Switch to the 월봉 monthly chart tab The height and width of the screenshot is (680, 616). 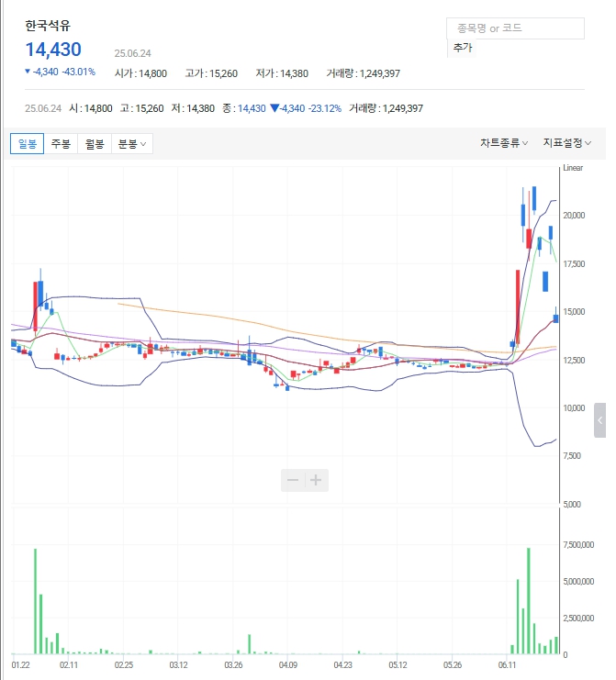point(95,143)
